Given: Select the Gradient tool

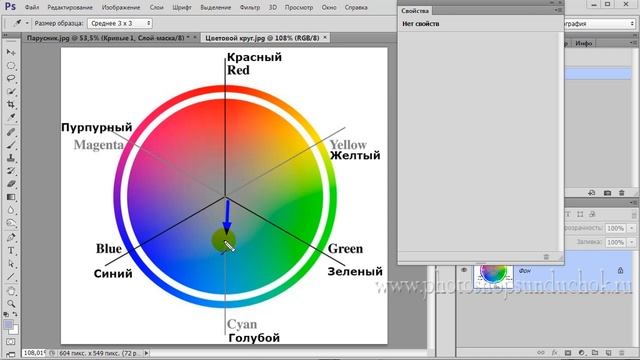Looking at the screenshot, I should tap(11, 197).
